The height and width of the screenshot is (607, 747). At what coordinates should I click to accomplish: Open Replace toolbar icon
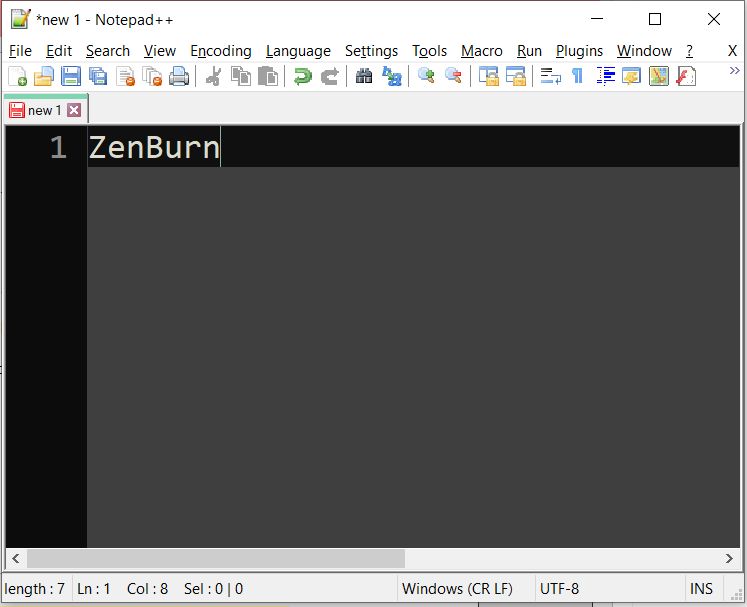click(x=392, y=76)
